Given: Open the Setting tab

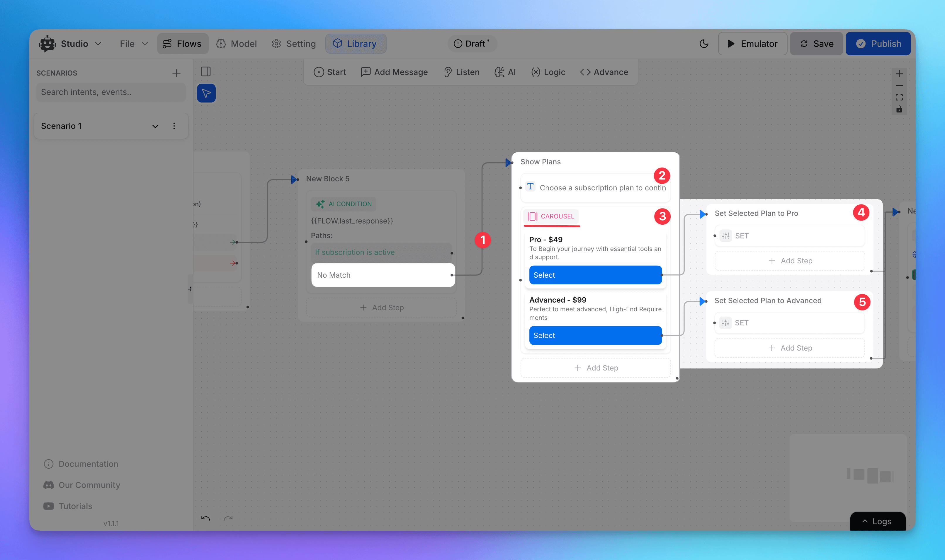Looking at the screenshot, I should (x=294, y=44).
